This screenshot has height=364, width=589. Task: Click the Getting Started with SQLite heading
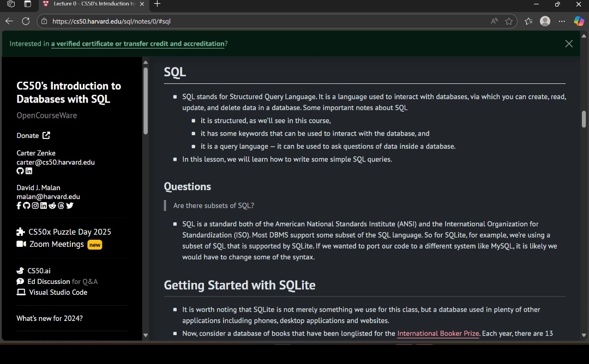(239, 285)
